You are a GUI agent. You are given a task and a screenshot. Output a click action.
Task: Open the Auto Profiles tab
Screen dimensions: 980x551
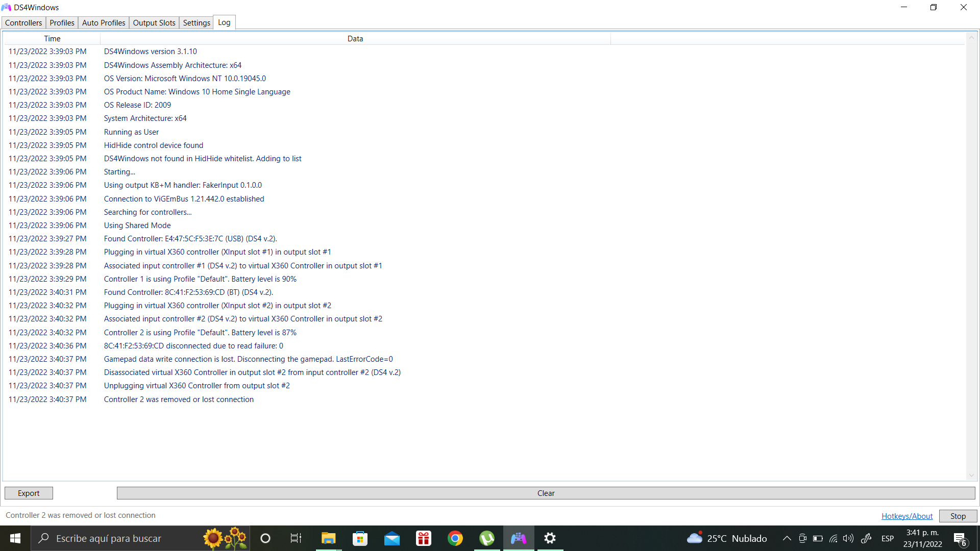click(x=103, y=22)
